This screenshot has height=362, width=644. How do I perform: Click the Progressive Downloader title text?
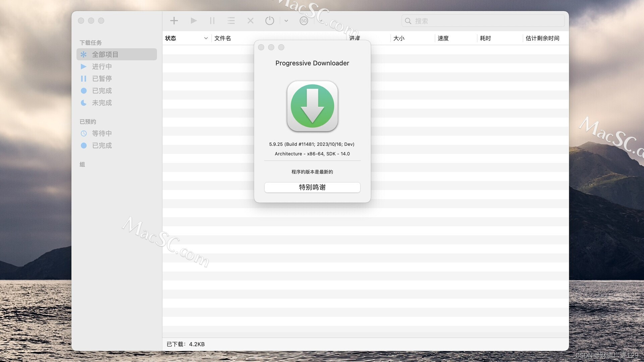[312, 63]
